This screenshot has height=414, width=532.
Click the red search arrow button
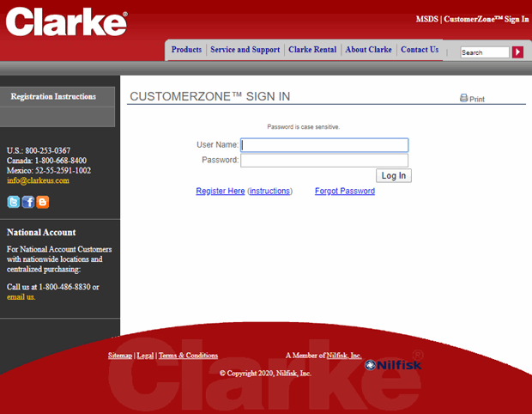(517, 52)
